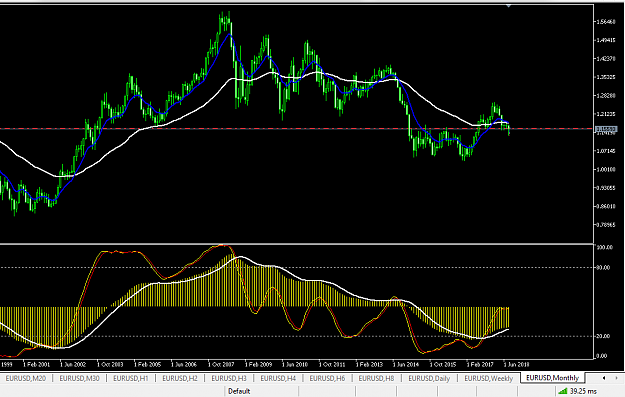The width and height of the screenshot is (625, 397).
Task: Click the 1.00100 price axis label
Action: (606, 169)
